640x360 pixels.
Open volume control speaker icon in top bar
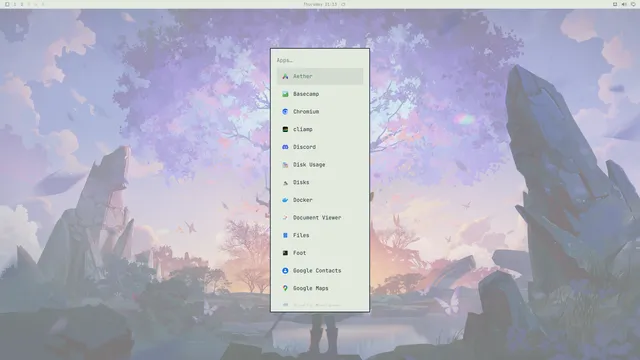[x=624, y=4]
